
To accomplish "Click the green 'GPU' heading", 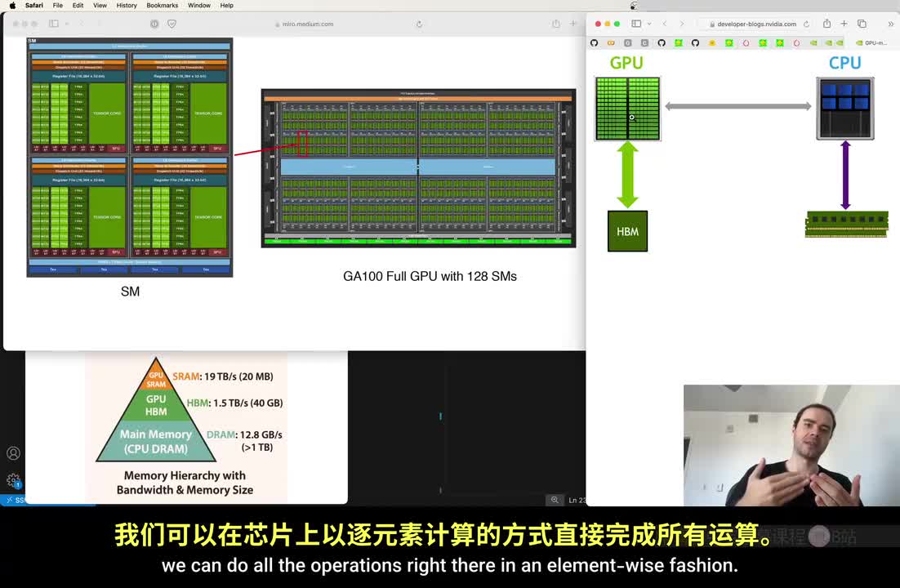I will click(626, 63).
